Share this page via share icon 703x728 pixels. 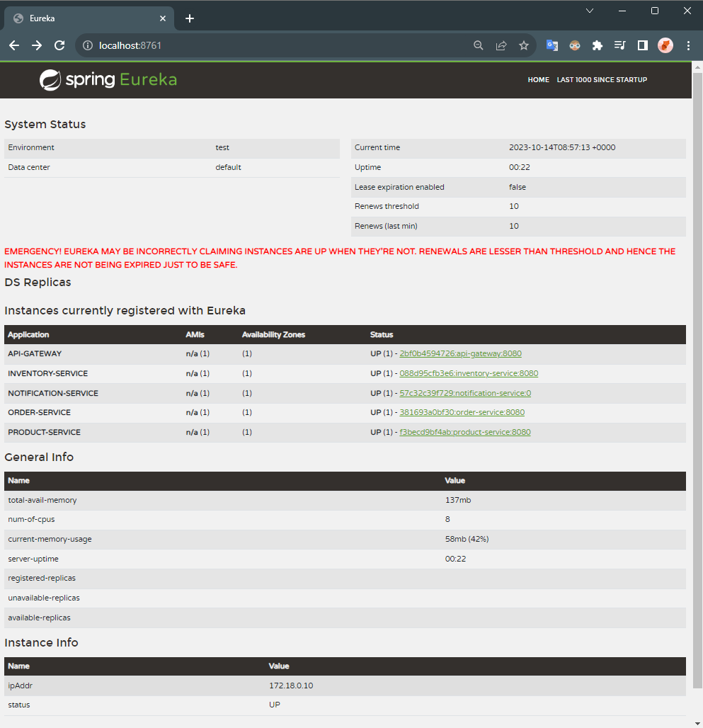[x=501, y=45]
